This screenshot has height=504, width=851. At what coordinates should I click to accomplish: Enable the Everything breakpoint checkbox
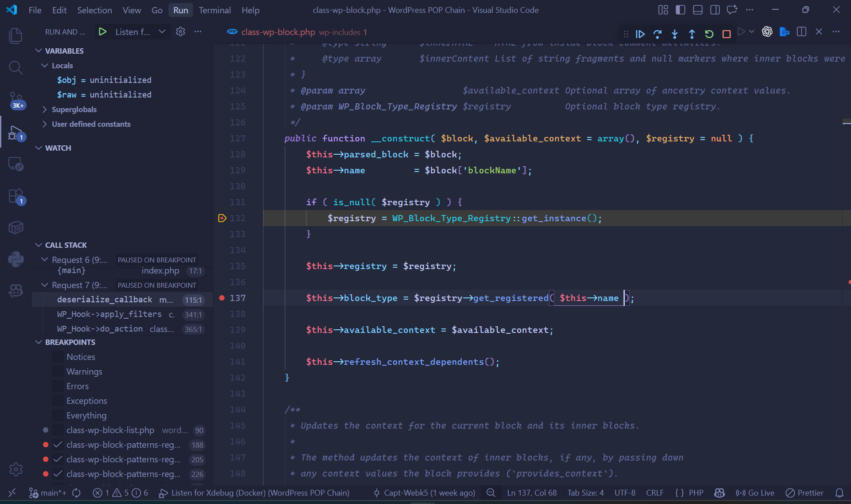[x=58, y=415]
